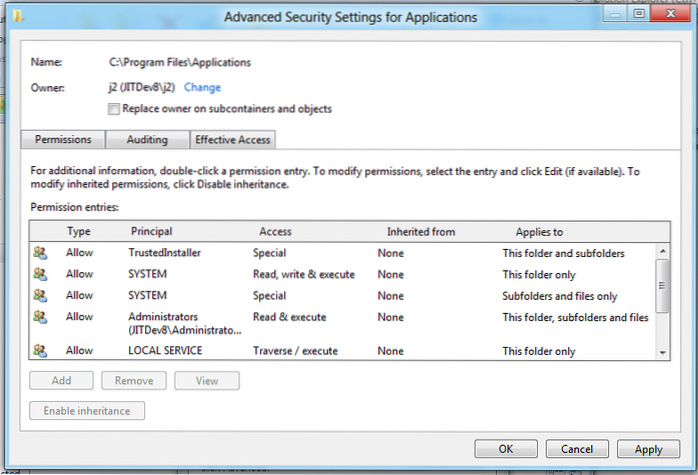The width and height of the screenshot is (698, 475).
Task: Click the Inherited from column header
Action: click(421, 231)
